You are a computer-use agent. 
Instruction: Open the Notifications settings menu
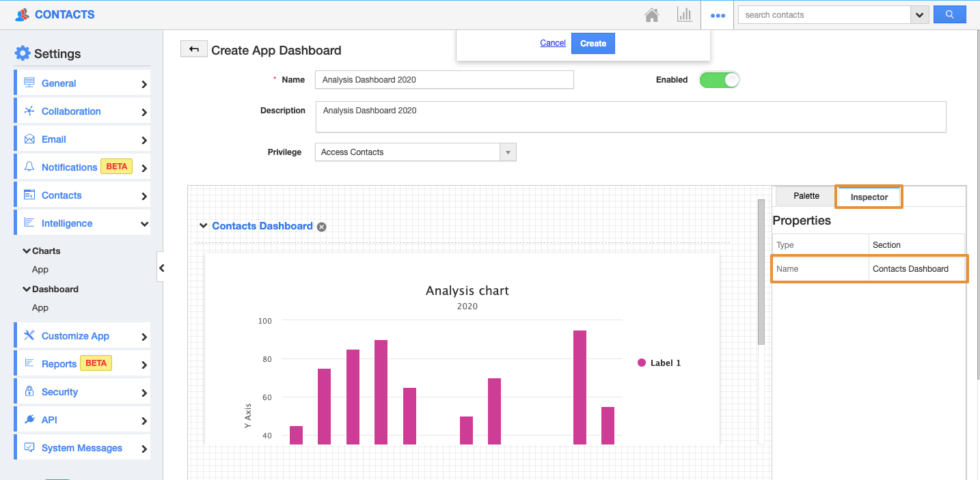click(82, 167)
